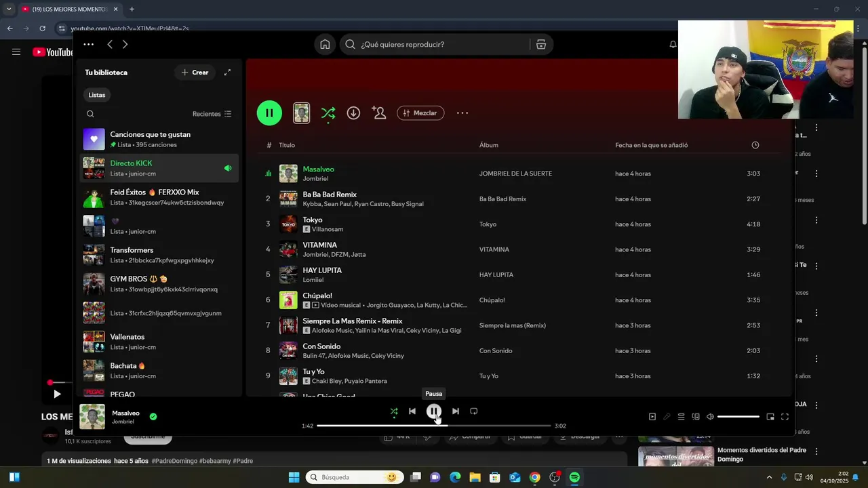Image resolution: width=868 pixels, height=488 pixels.
Task: Open Chrome from the taskbar
Action: pos(535,477)
